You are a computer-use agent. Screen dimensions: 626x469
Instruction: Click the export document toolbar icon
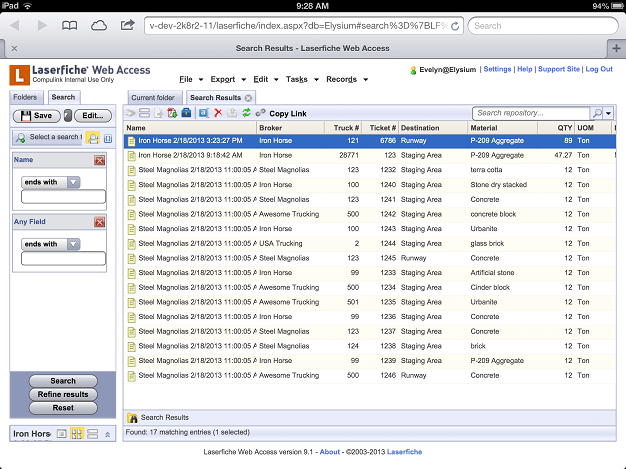(x=158, y=113)
